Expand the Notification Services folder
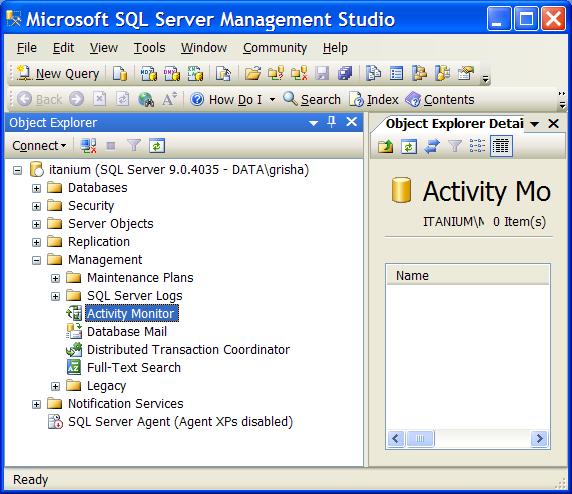 (36, 404)
